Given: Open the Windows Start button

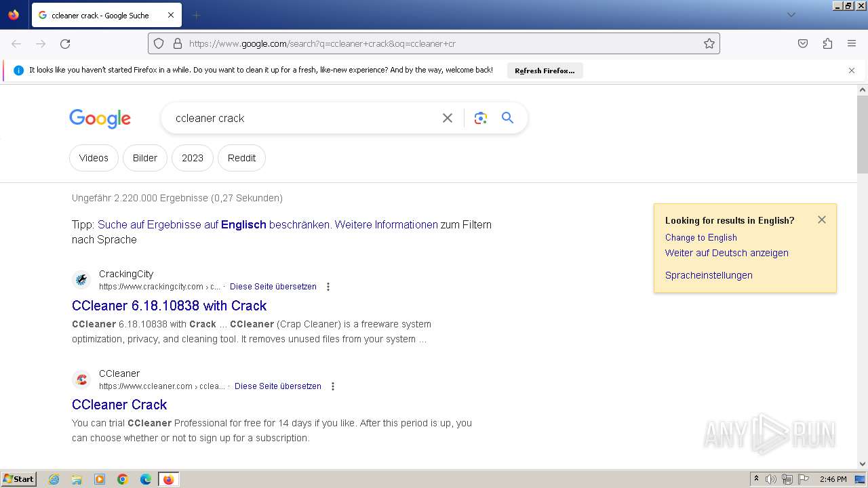Looking at the screenshot, I should click(18, 479).
